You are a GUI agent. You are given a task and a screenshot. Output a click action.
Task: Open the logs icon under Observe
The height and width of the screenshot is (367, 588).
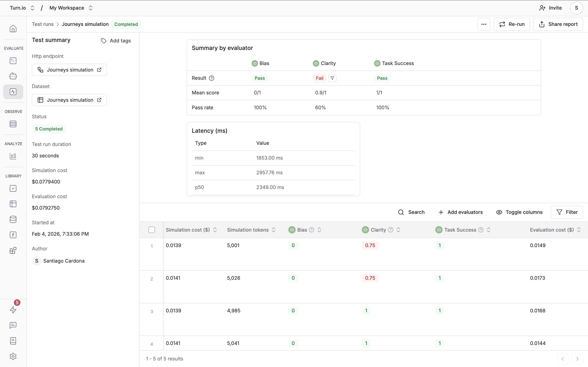coord(13,124)
